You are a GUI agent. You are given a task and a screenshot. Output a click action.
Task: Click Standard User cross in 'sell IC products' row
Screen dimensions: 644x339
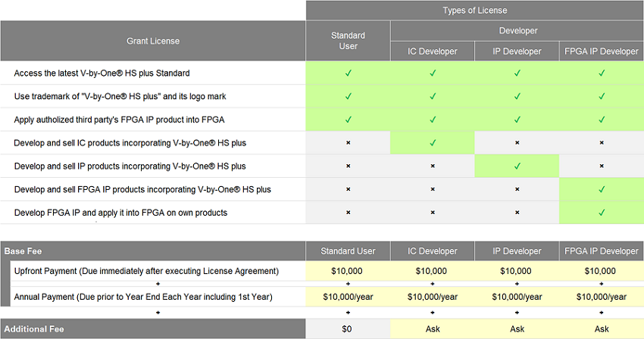pyautogui.click(x=349, y=143)
